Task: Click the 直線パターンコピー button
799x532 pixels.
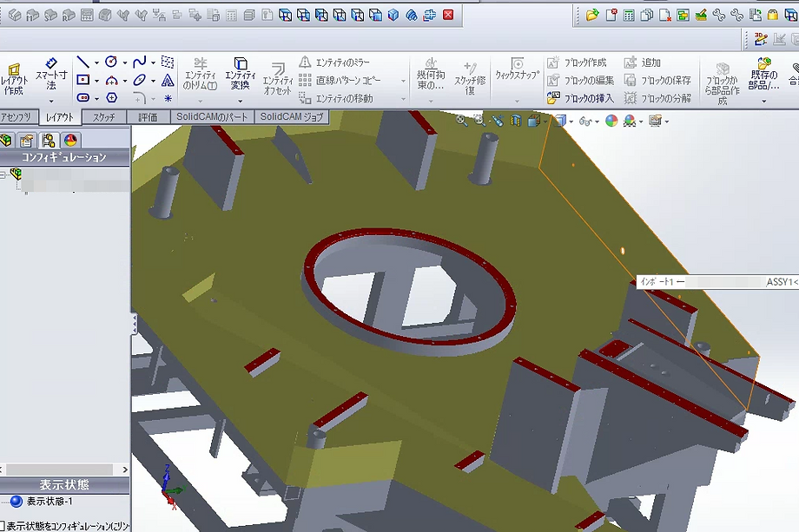Action: 340,80
